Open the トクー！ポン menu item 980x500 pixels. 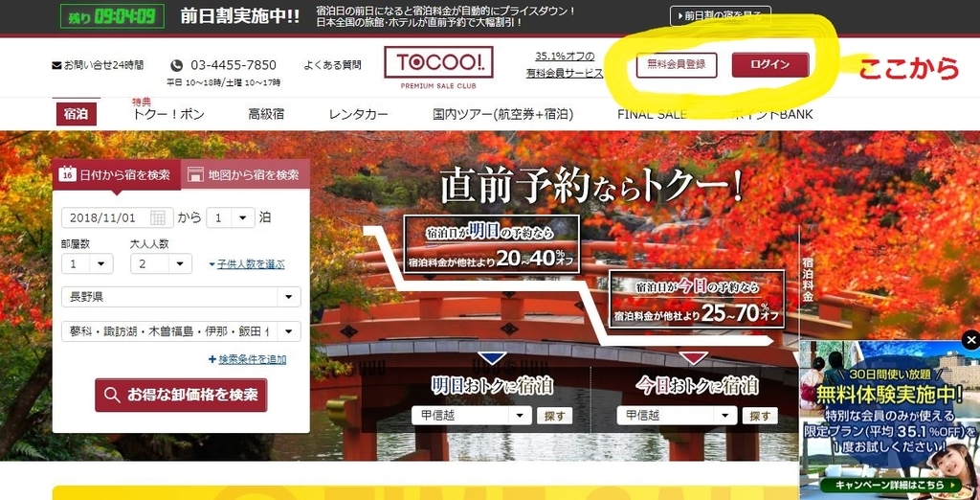(x=168, y=115)
